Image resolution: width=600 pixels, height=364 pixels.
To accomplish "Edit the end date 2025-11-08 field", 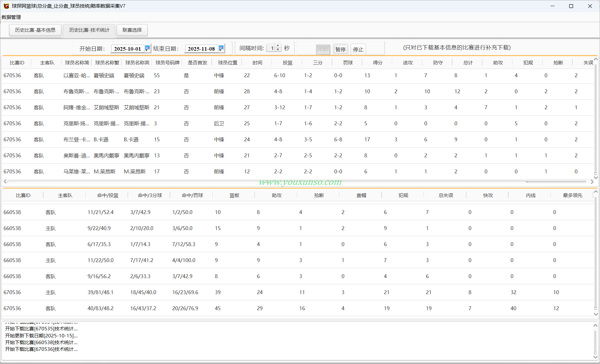I will pyautogui.click(x=201, y=49).
